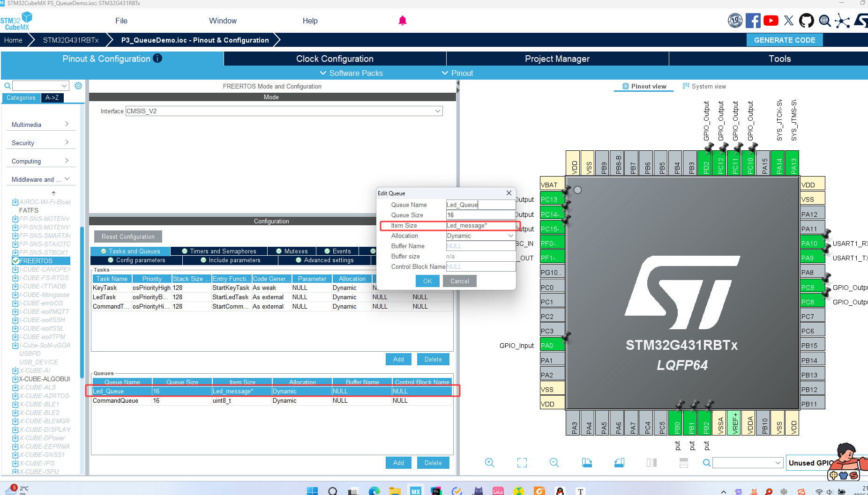Switch to the Project Manager tab
Screen dimensions: 868x495
tap(557, 59)
